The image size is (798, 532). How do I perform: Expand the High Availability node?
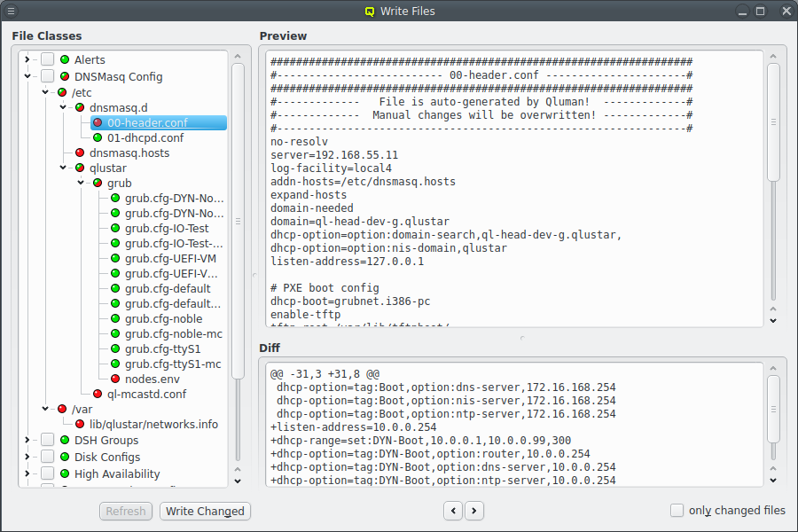[27, 473]
